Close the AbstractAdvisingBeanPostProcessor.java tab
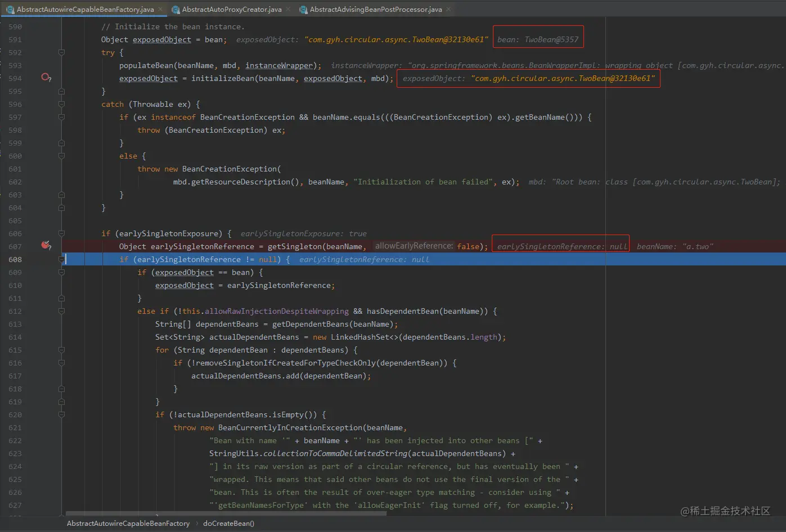This screenshot has height=532, width=786. point(448,10)
